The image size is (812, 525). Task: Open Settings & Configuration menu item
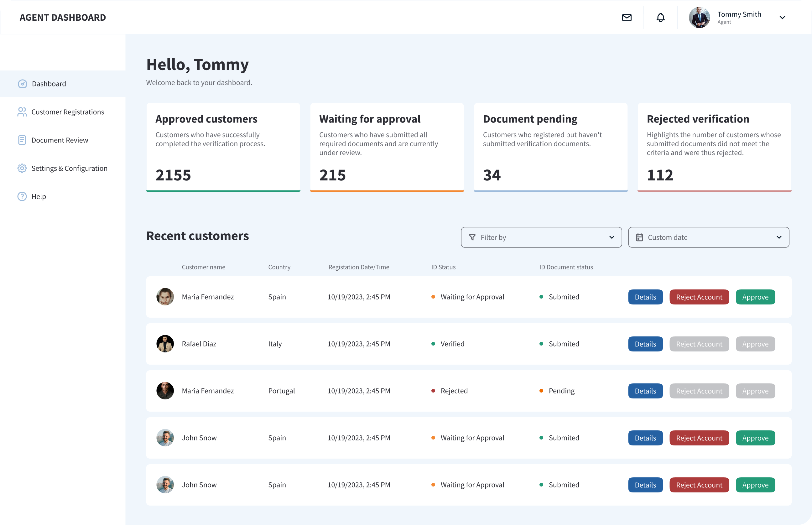tap(69, 168)
